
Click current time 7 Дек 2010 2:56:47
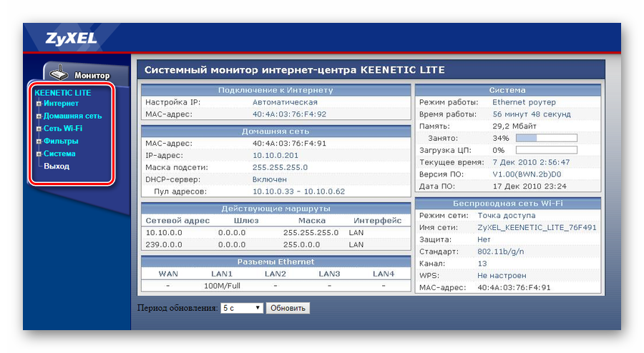point(531,162)
